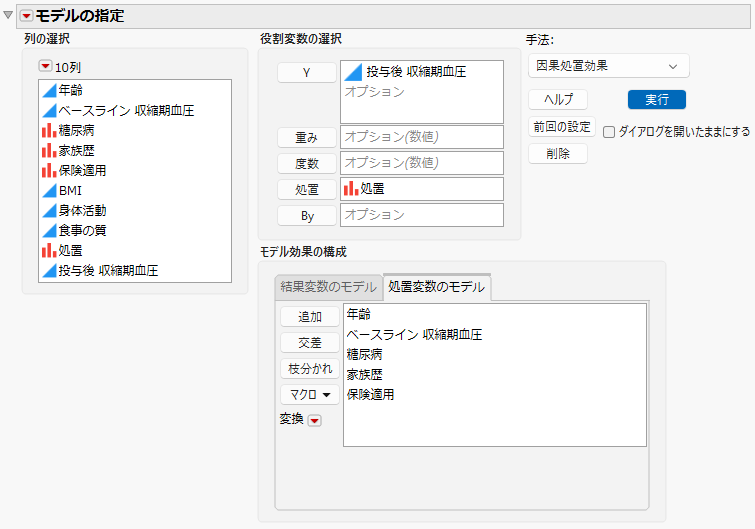Click the 重み role button
Viewport: 755px width, 529px height.
pos(307,138)
